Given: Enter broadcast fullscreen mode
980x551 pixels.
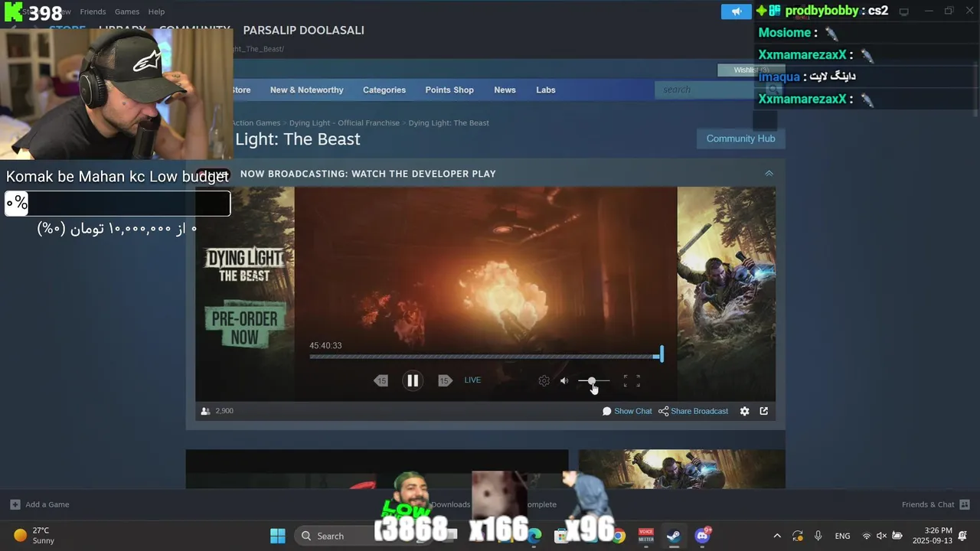Looking at the screenshot, I should [632, 380].
